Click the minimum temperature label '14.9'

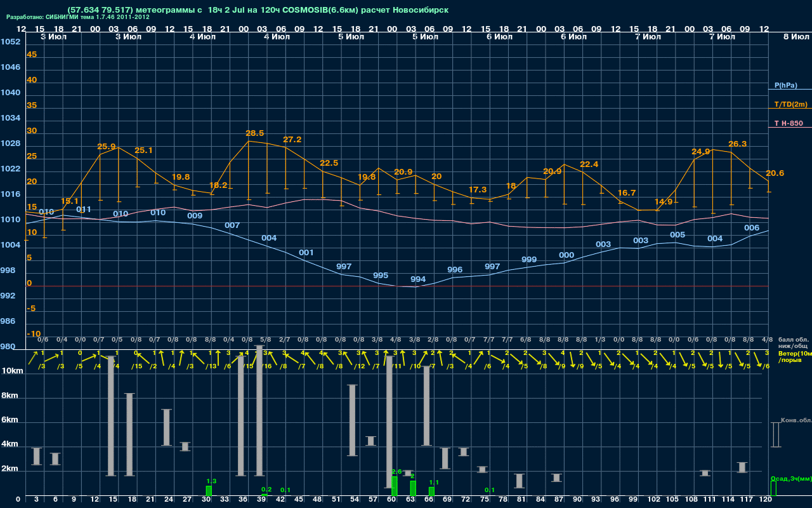click(x=664, y=202)
